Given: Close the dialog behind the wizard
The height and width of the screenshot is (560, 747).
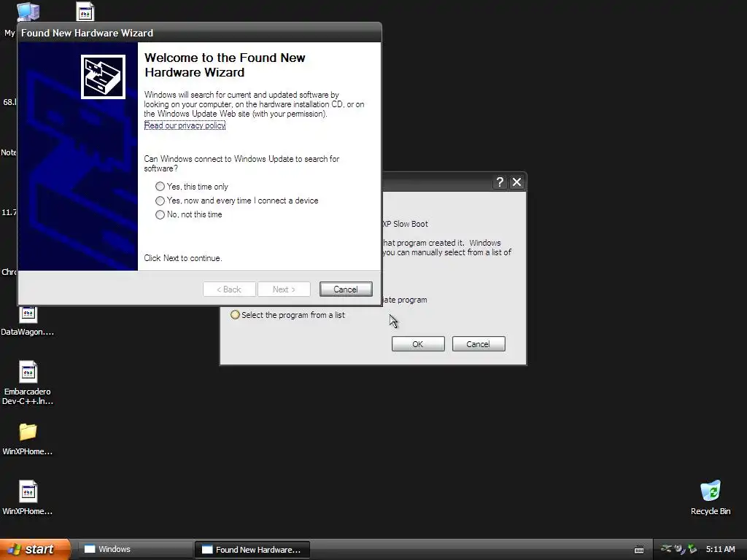Looking at the screenshot, I should click(x=516, y=182).
